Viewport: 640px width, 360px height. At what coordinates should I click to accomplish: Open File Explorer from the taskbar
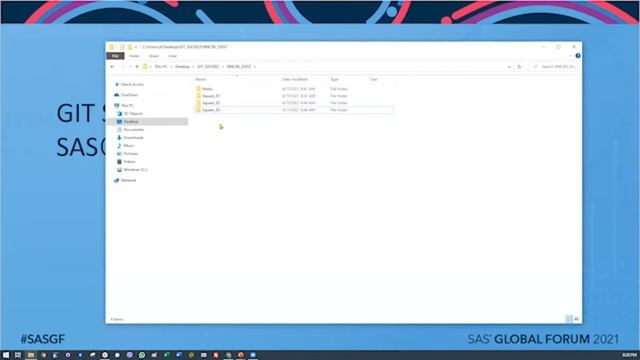[x=31, y=355]
